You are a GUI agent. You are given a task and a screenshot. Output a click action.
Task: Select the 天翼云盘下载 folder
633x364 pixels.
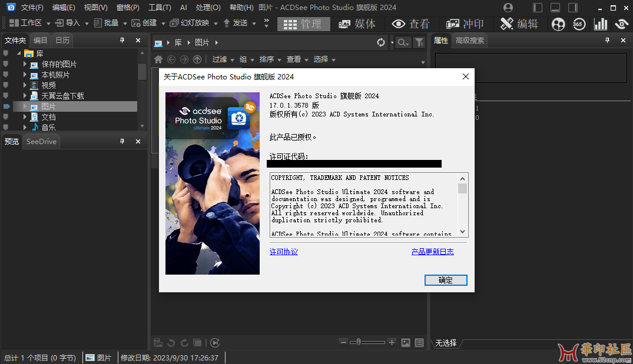(x=62, y=96)
